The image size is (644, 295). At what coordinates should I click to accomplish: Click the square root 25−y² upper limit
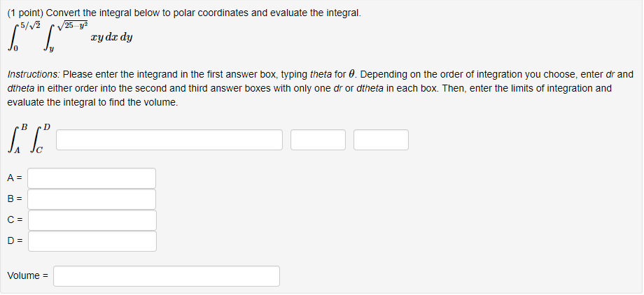click(73, 25)
